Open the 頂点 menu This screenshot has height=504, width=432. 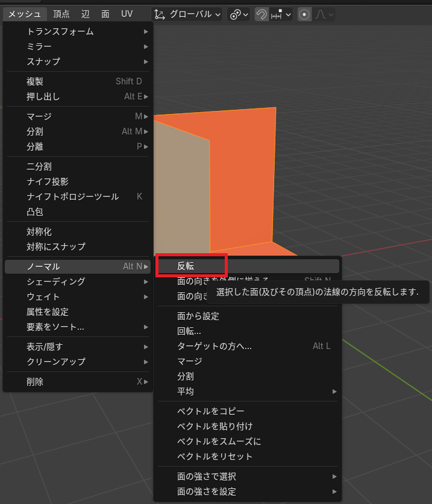point(61,14)
